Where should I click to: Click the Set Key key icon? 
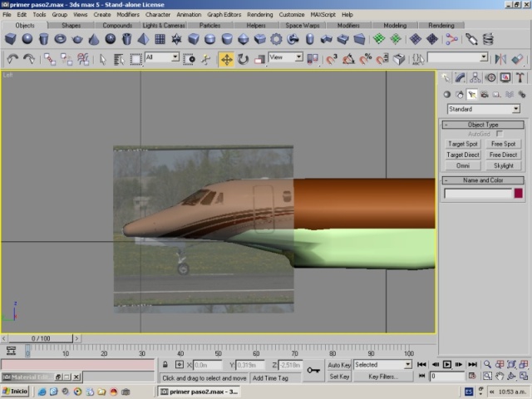tap(313, 371)
